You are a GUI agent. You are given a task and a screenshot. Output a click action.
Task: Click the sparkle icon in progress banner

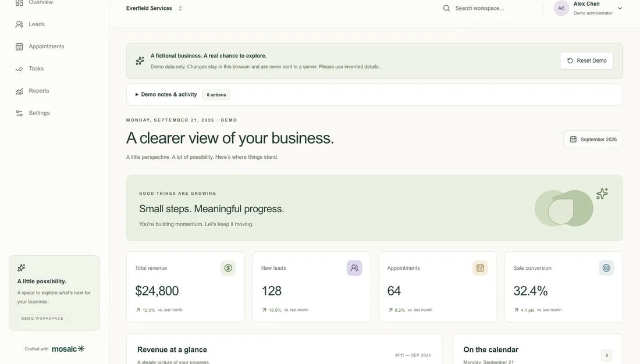coord(602,194)
